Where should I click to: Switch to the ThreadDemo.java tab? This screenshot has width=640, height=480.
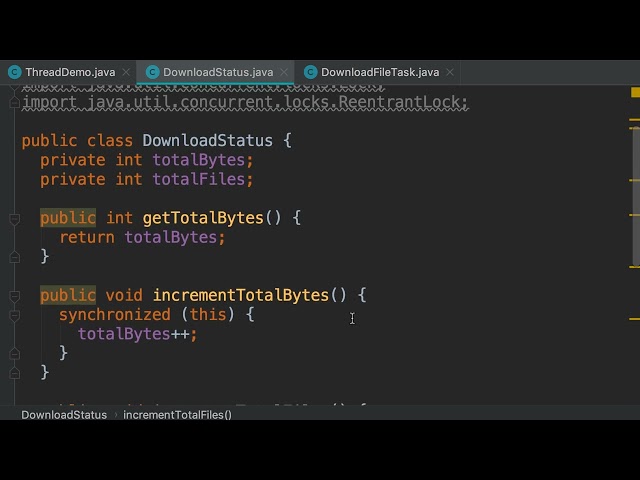[70, 72]
